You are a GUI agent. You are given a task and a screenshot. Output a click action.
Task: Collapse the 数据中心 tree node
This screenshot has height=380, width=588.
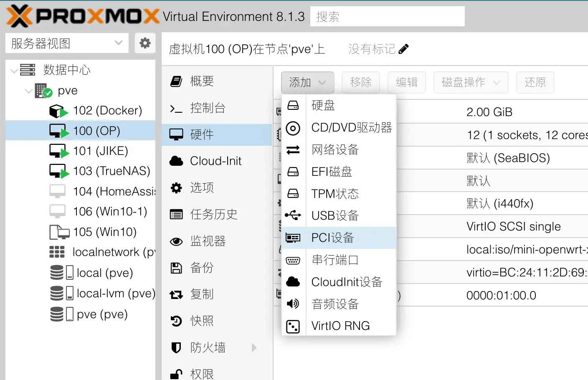(14, 70)
